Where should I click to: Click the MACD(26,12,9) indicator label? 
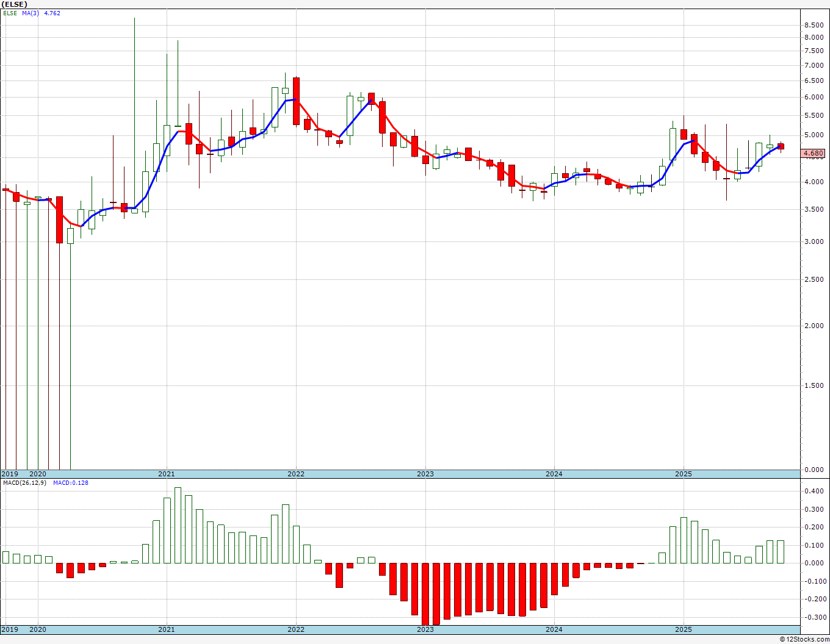25,483
